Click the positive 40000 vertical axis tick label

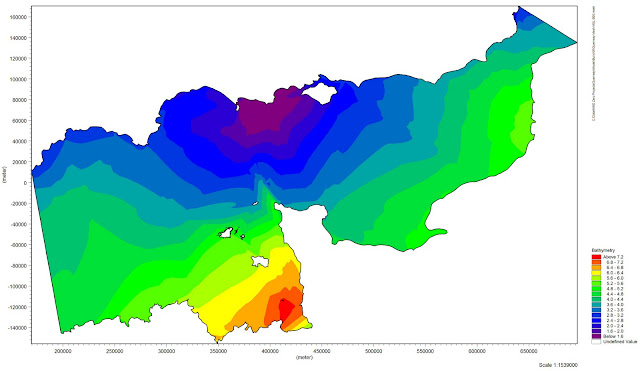pyautogui.click(x=20, y=142)
